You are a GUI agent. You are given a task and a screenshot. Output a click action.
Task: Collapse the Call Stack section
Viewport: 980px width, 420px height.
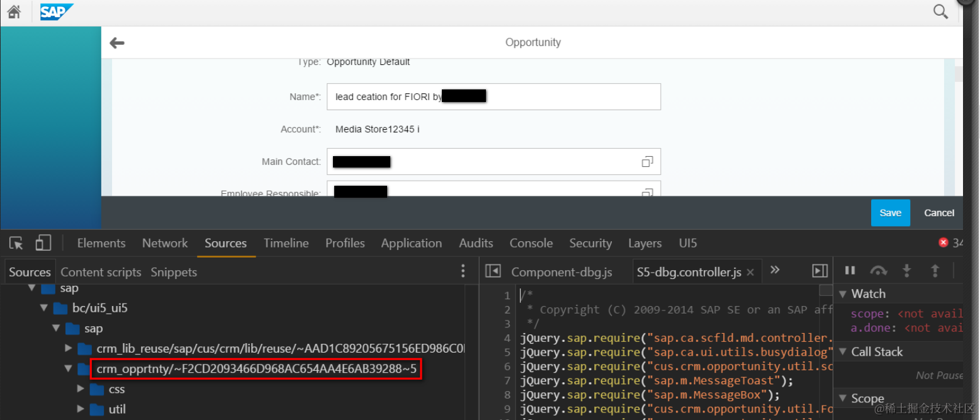[843, 352]
